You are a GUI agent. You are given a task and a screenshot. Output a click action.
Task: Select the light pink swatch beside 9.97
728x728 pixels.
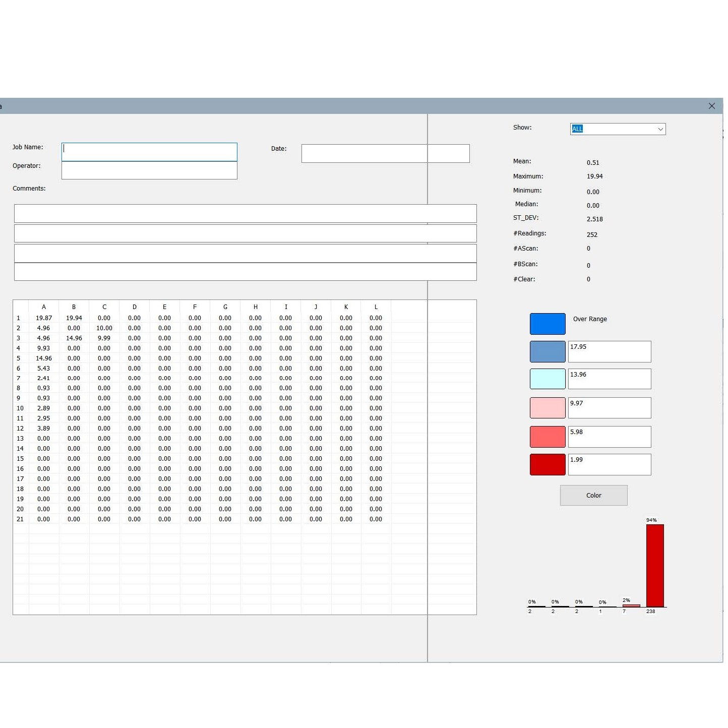[x=548, y=408]
